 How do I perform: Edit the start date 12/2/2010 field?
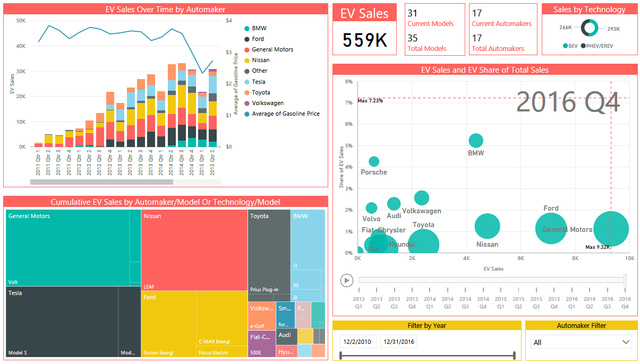point(358,342)
